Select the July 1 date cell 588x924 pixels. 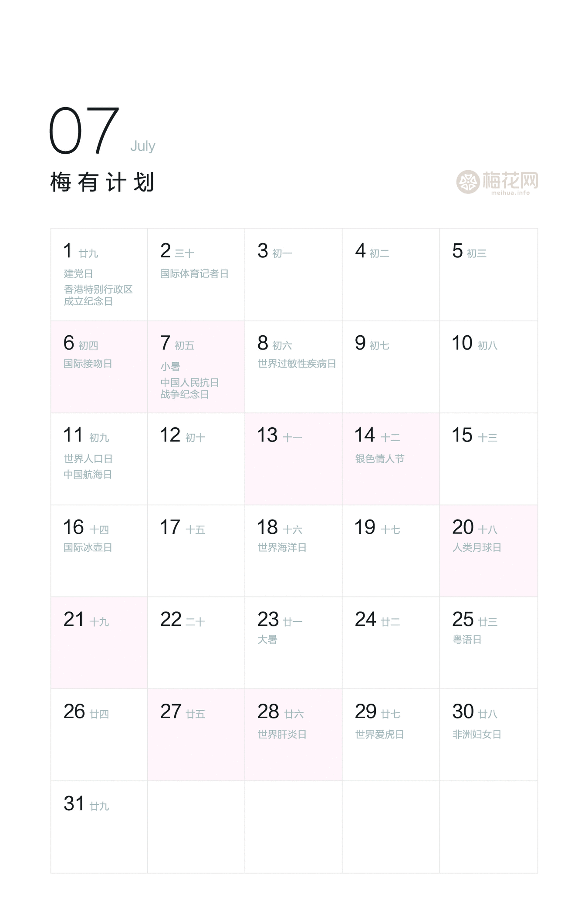coord(99,274)
